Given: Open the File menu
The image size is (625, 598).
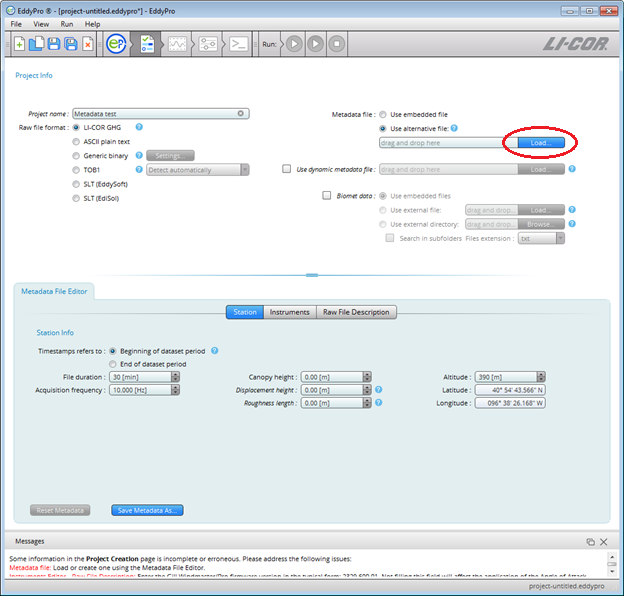Looking at the screenshot, I should pyautogui.click(x=16, y=24).
